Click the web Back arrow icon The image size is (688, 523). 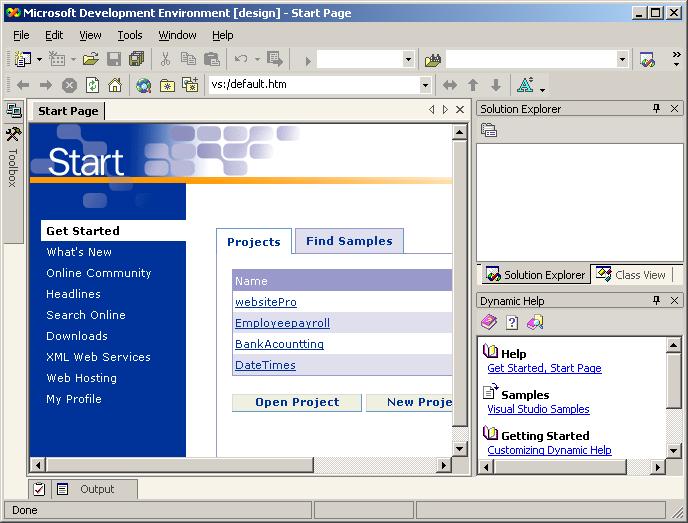(23, 85)
